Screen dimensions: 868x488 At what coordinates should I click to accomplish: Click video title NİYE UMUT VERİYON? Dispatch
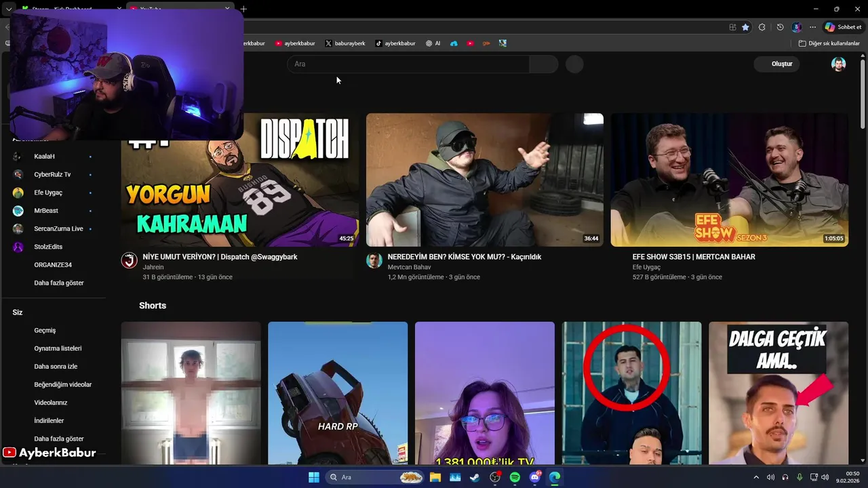coord(220,257)
